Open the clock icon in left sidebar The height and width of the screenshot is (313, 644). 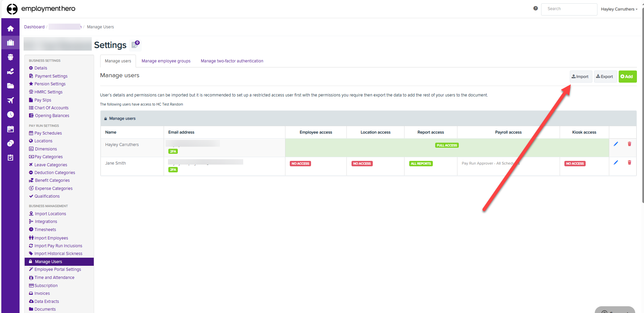point(10,115)
